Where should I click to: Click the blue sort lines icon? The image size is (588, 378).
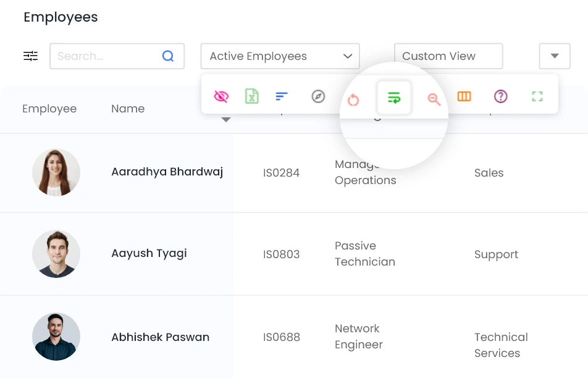coord(282,96)
